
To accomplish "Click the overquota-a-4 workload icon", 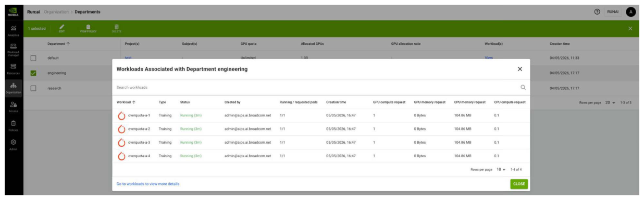I will [x=121, y=156].
